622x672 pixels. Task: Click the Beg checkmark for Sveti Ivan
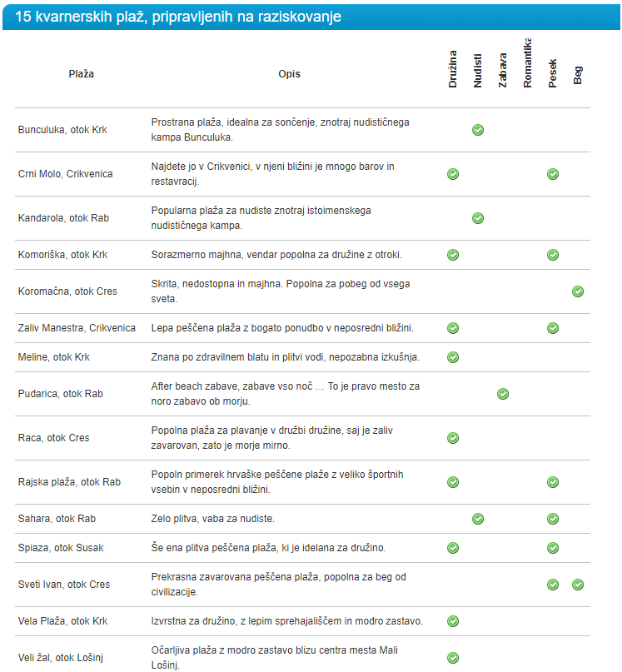tap(578, 585)
